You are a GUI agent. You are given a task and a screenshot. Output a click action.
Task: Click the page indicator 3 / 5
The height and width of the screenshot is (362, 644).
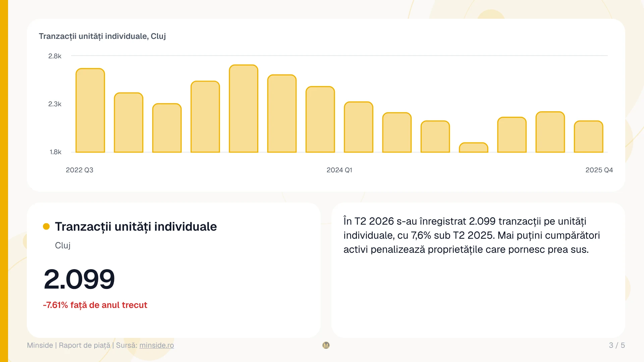click(x=617, y=345)
